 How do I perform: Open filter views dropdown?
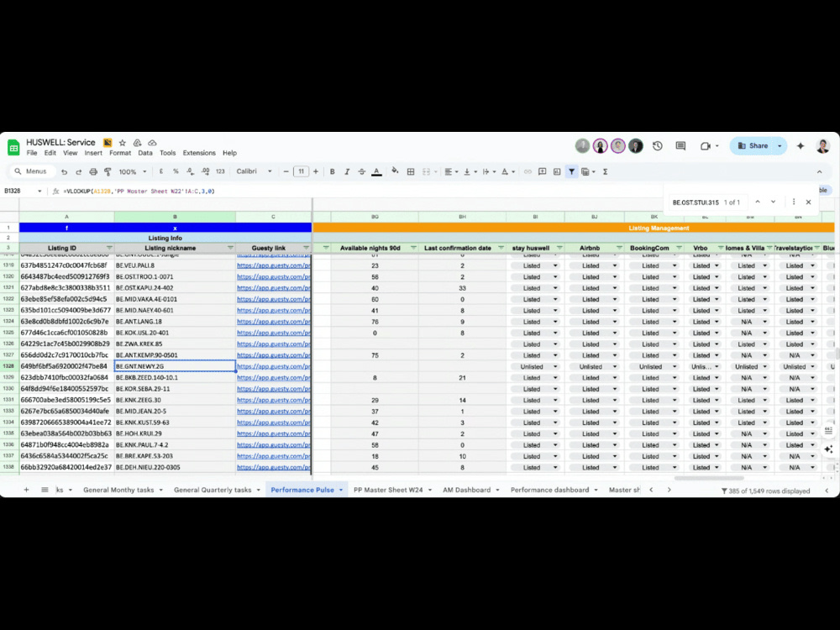pos(588,172)
